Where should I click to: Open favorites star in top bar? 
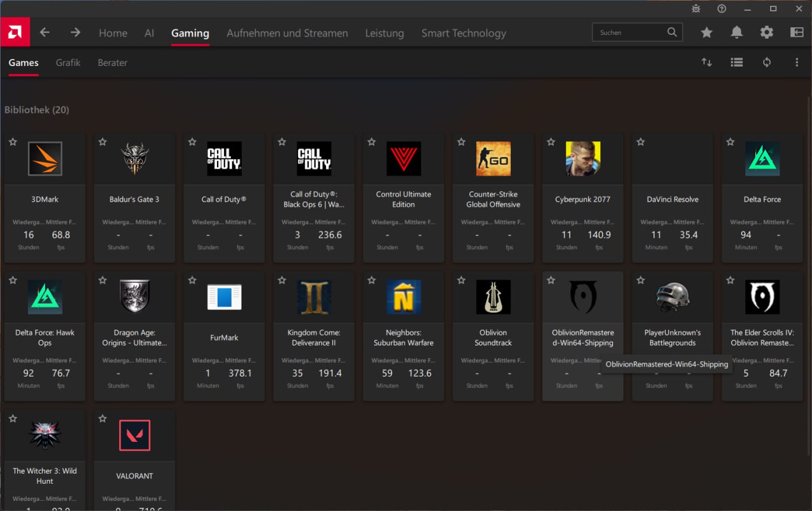[707, 32]
